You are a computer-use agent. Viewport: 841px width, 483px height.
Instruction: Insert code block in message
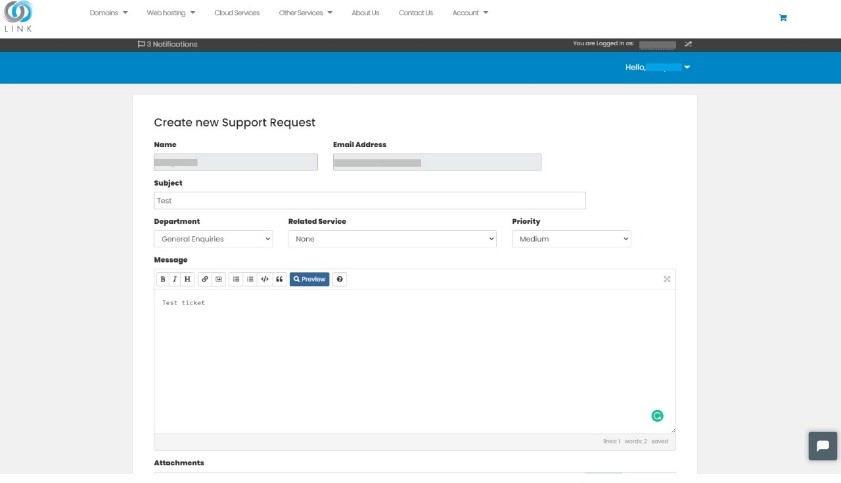tap(264, 279)
